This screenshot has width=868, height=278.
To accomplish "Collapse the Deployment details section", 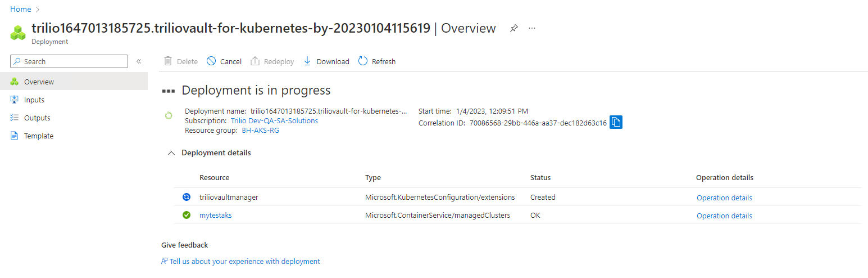I will point(171,153).
